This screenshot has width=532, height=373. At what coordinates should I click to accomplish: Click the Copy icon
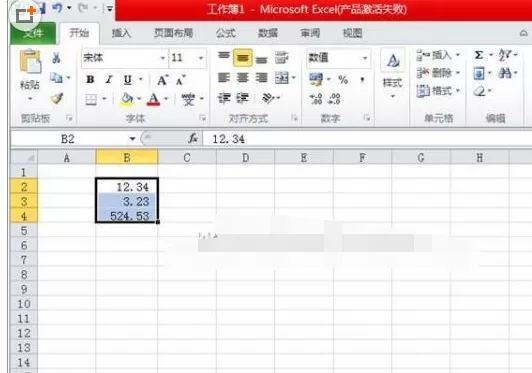pos(56,78)
